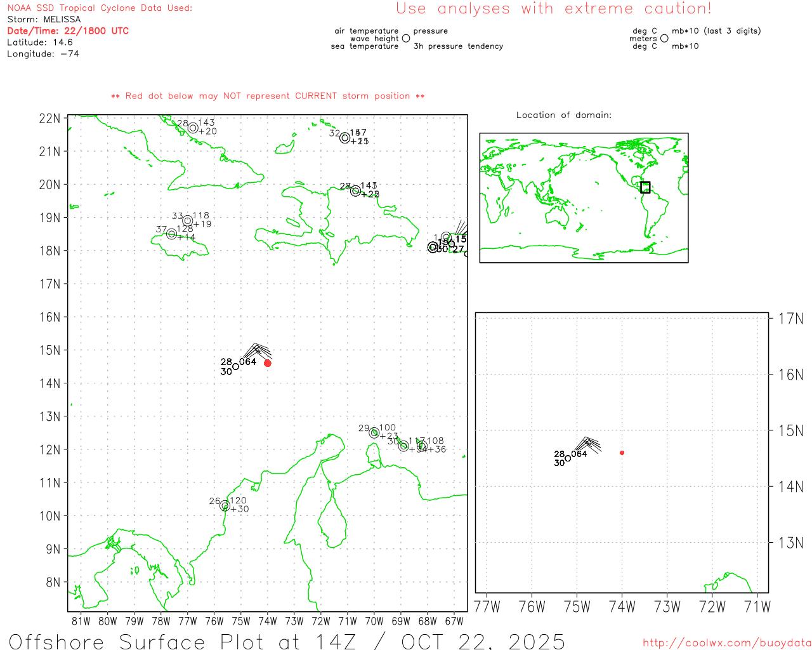Click 'Offshore Surface Plot at 14Z' title

click(185, 641)
